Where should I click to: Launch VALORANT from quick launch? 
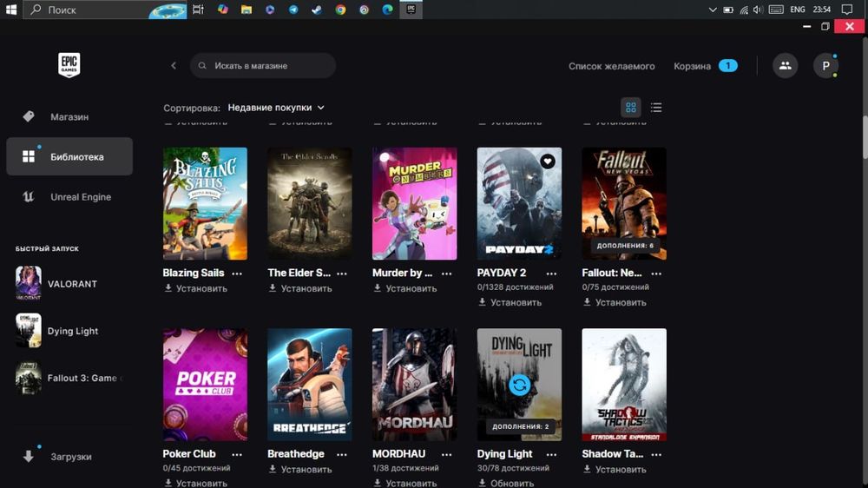click(69, 283)
